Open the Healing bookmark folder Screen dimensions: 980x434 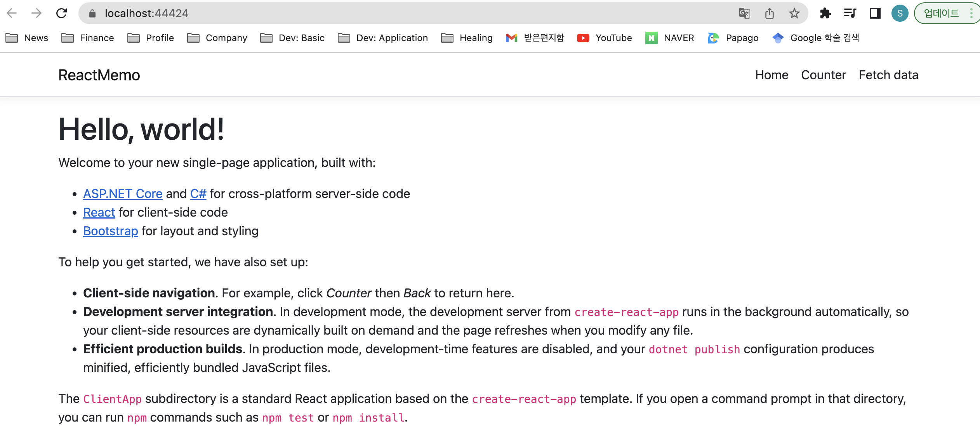pos(467,38)
